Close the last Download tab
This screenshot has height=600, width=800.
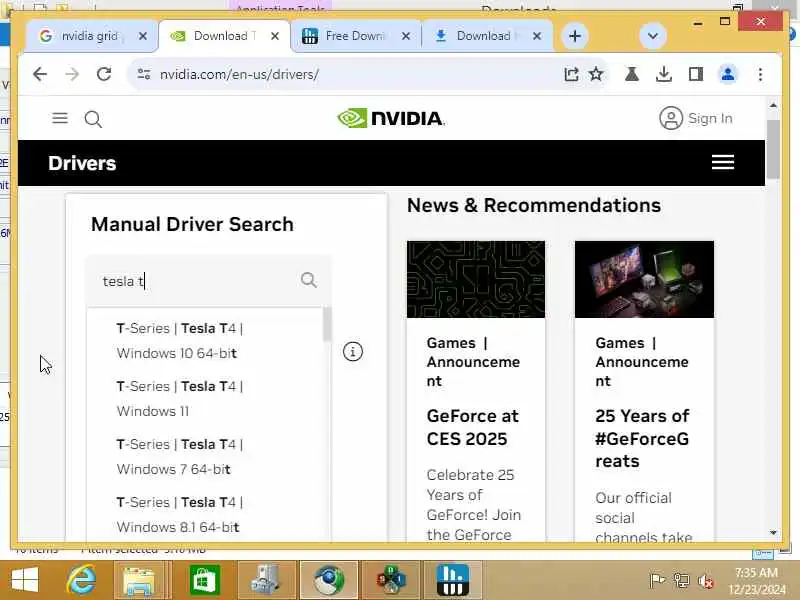pos(537,36)
